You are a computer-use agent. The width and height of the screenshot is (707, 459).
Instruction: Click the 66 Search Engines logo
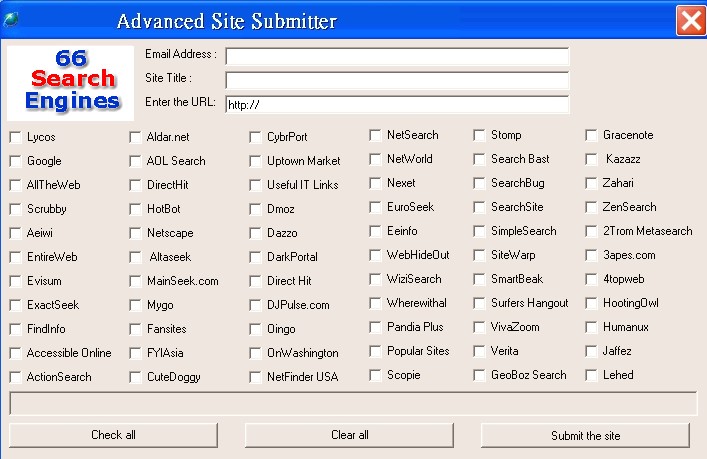point(70,83)
